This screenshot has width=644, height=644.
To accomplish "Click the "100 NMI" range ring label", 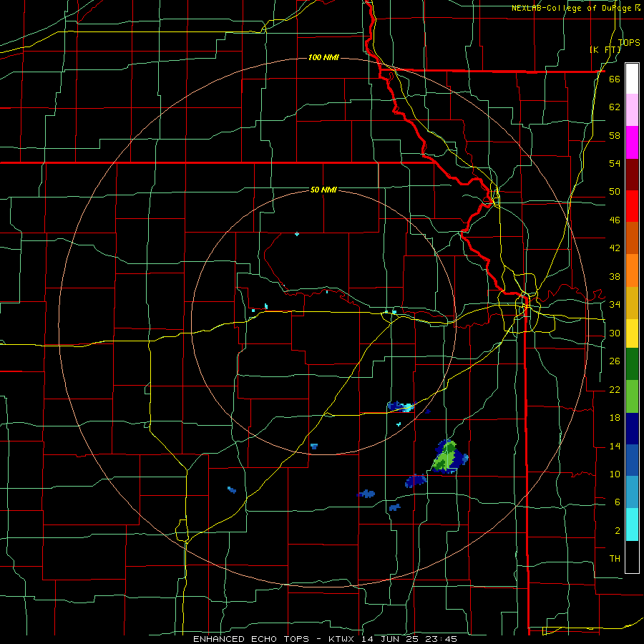I will (323, 57).
